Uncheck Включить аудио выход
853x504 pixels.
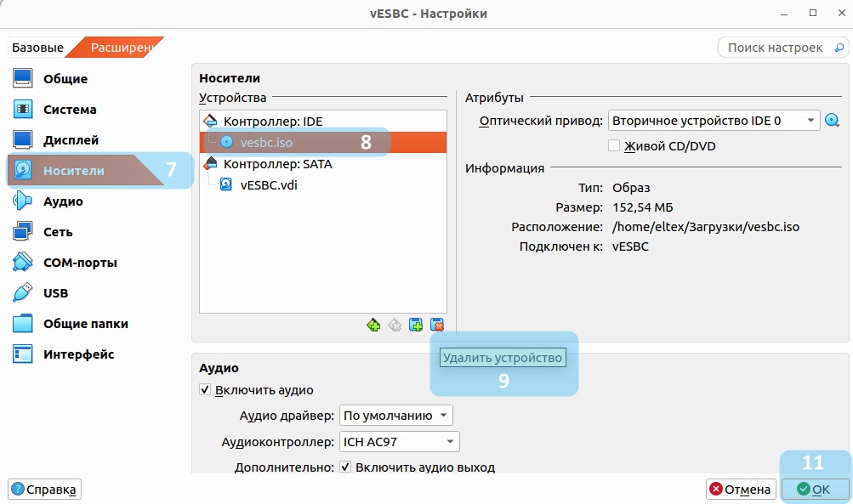tap(345, 467)
